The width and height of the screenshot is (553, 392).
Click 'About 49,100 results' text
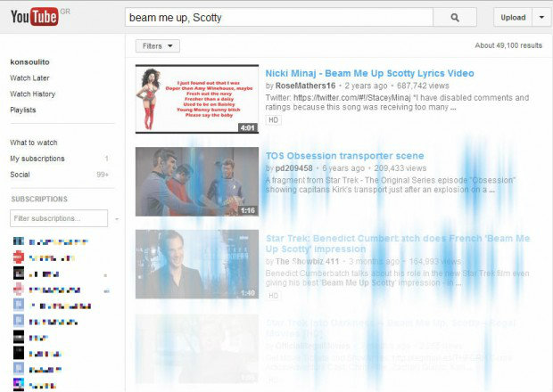coord(508,45)
